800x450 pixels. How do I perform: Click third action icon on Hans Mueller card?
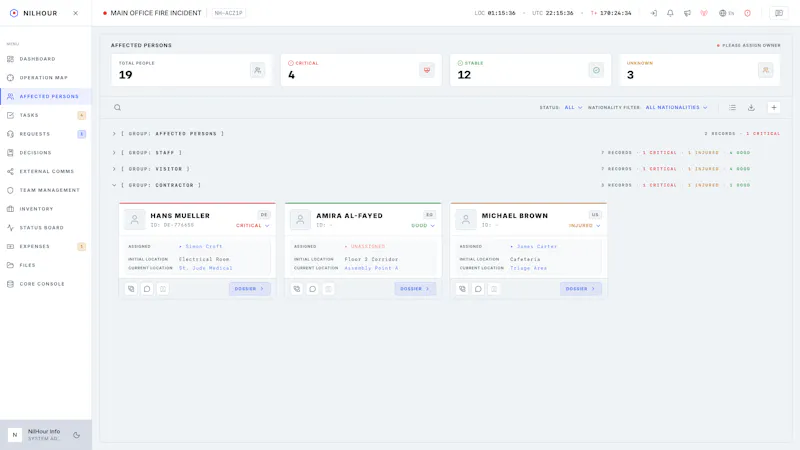(x=163, y=289)
